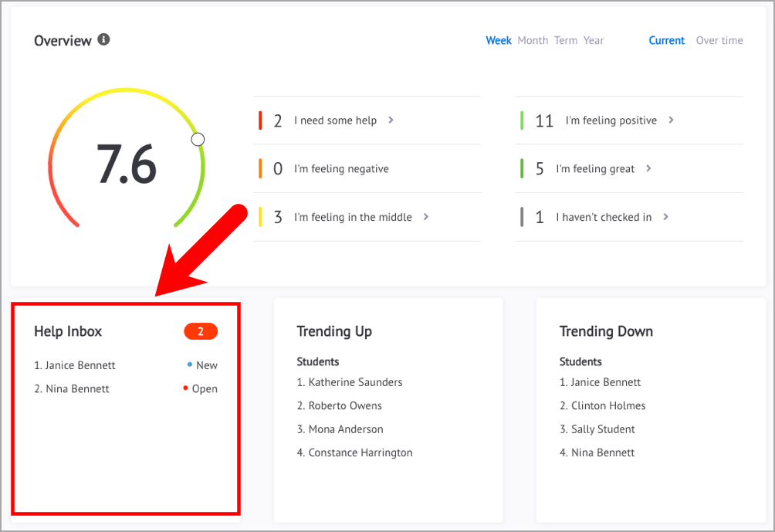Select Mona Anderson in Trending Up
Viewport: 775px width, 532px height.
point(340,429)
